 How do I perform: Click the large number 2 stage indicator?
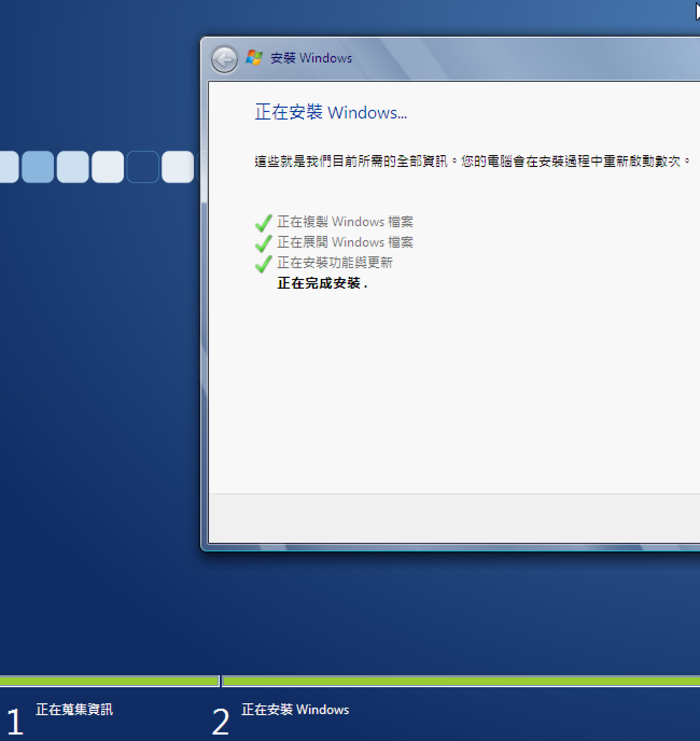pos(221,722)
